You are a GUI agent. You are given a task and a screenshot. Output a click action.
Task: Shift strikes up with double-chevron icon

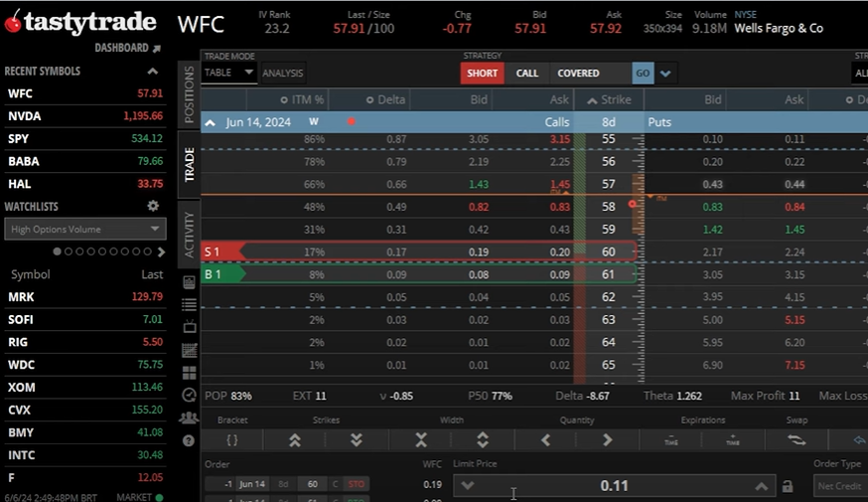pos(295,439)
